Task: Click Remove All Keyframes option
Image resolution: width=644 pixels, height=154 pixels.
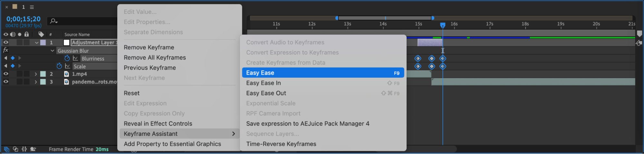Action: tap(155, 58)
